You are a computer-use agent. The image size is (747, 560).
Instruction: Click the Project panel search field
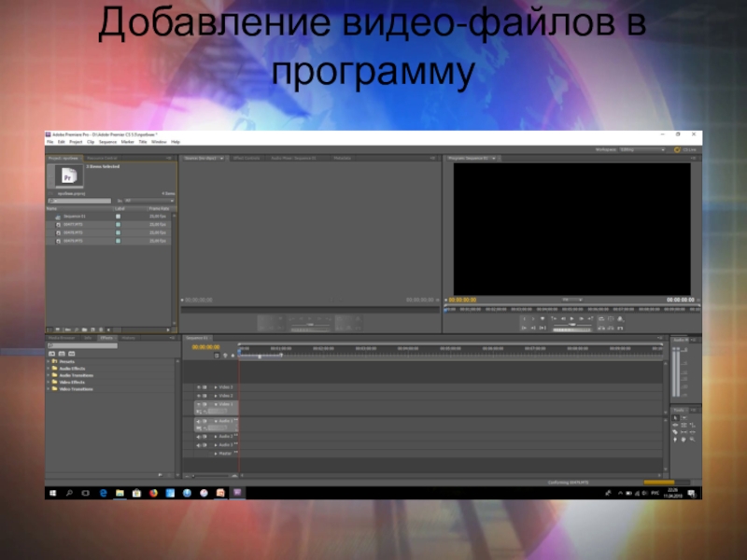coord(81,200)
